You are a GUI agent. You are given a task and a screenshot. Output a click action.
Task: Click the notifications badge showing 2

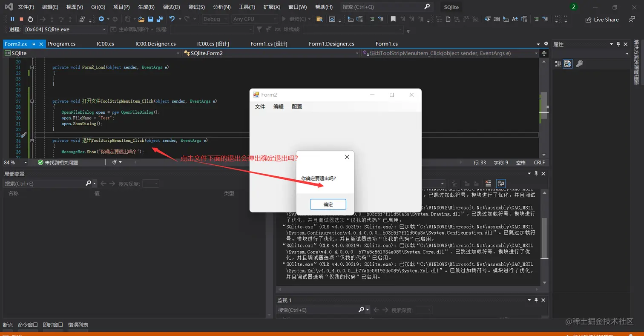coord(574,7)
